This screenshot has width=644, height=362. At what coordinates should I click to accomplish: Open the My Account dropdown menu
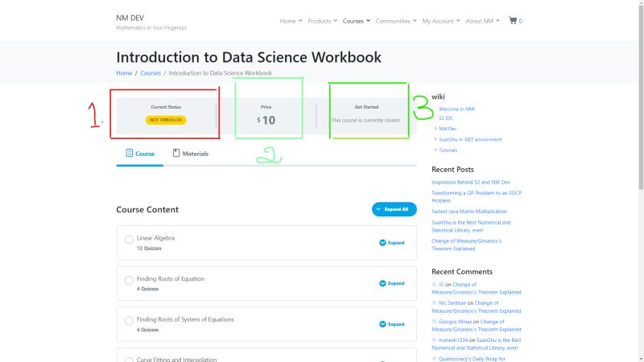pyautogui.click(x=440, y=21)
